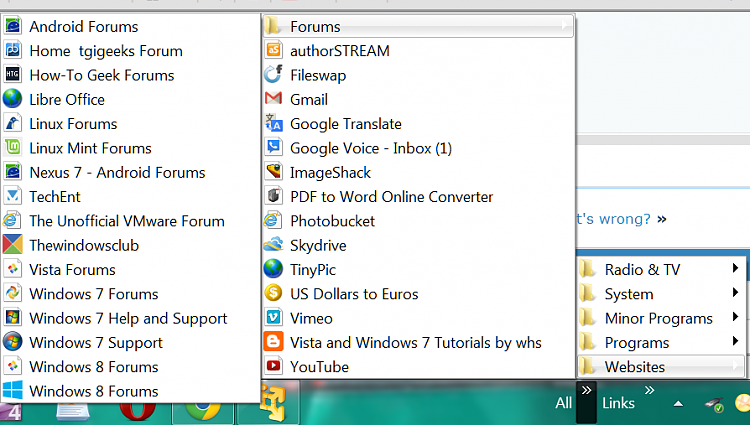The image size is (750, 425).
Task: Open the Links toolbar chevron overflow
Action: click(649, 391)
